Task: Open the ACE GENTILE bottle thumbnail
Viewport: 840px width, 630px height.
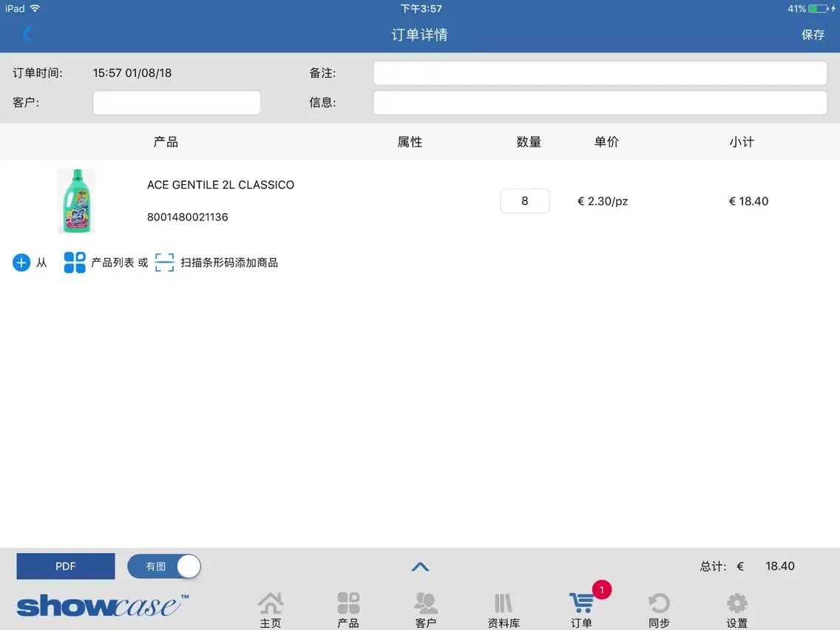Action: [x=76, y=201]
